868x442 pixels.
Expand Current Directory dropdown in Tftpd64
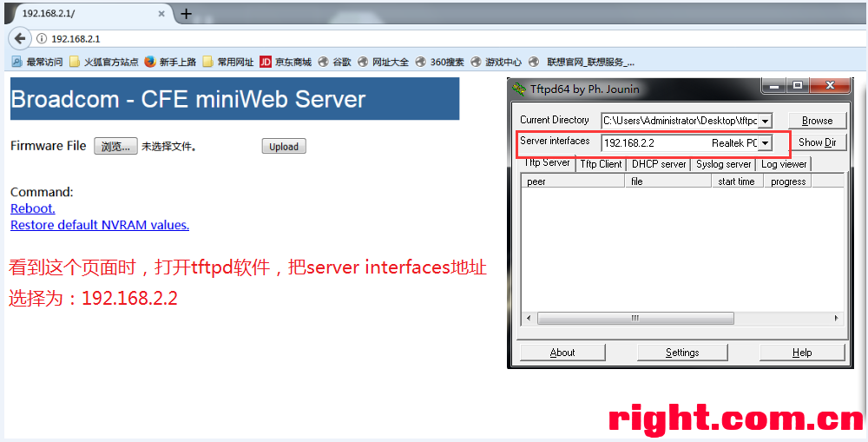coord(765,121)
